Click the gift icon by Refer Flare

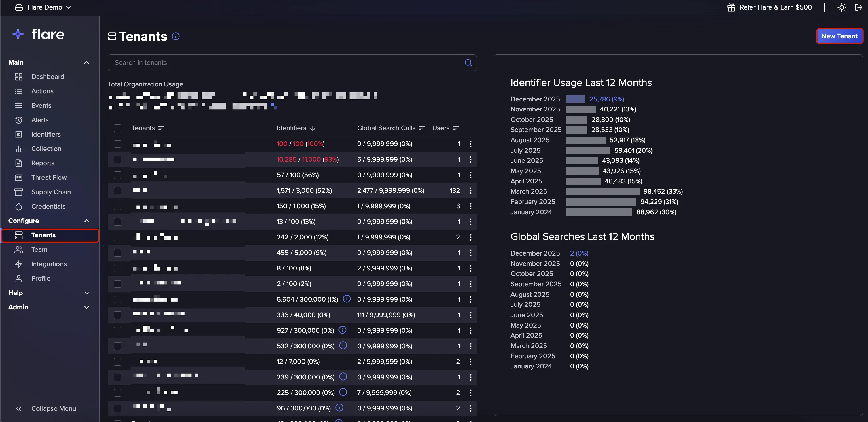[731, 7]
